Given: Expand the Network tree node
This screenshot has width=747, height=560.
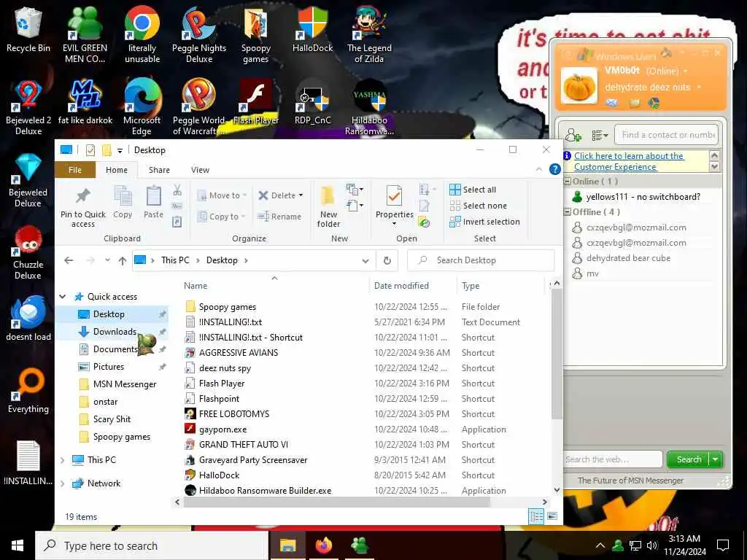Looking at the screenshot, I should tap(63, 483).
